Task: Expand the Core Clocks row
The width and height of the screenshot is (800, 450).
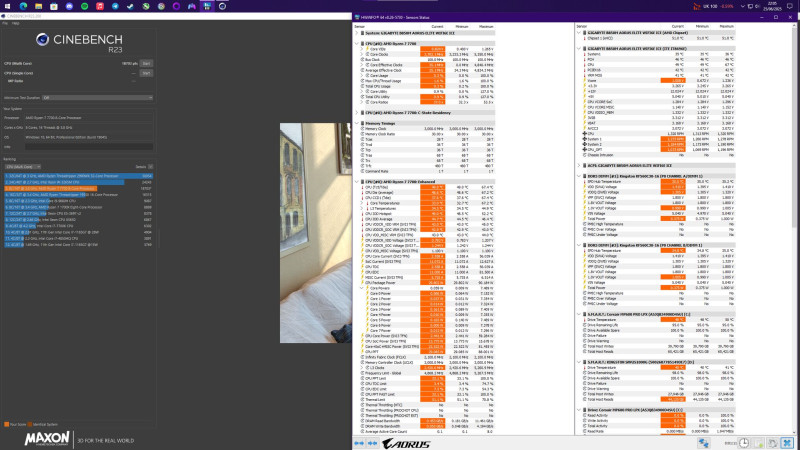Action: pos(362,54)
